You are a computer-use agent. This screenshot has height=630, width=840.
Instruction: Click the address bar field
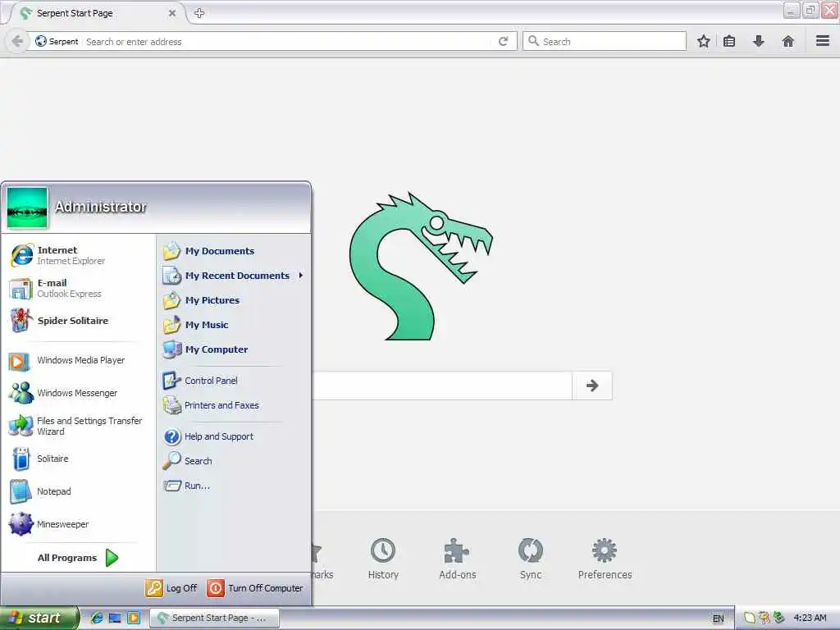pyautogui.click(x=286, y=41)
